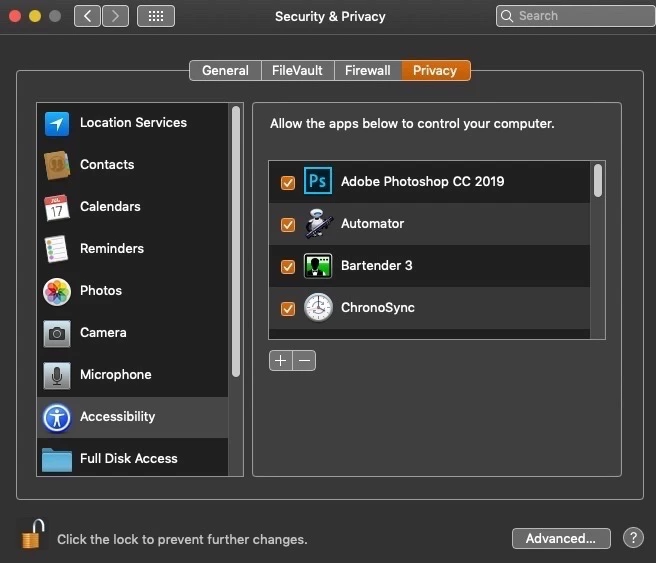Toggle the ChronoSync checkbox
Screen dimensions: 656x563
(288, 309)
